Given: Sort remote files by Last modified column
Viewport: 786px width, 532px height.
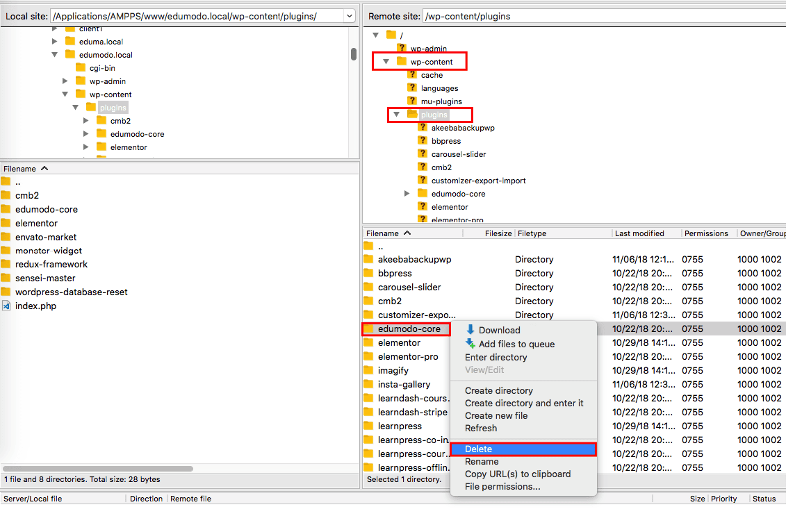Looking at the screenshot, I should pos(639,233).
